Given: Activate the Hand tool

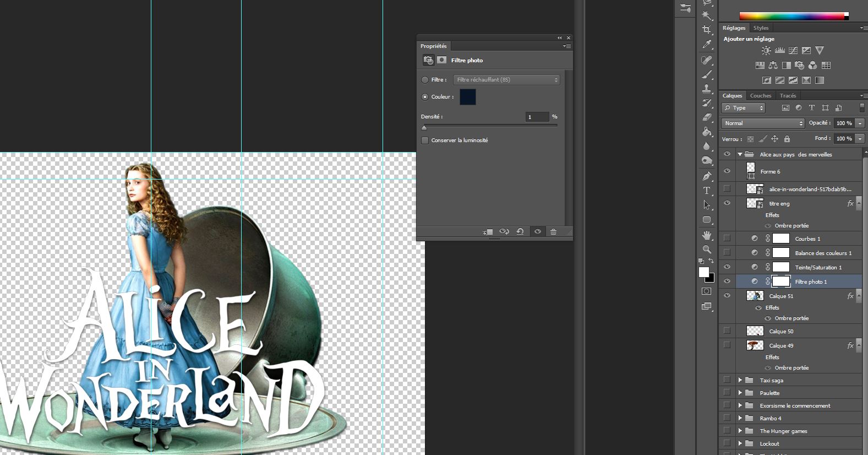Looking at the screenshot, I should click(x=707, y=235).
